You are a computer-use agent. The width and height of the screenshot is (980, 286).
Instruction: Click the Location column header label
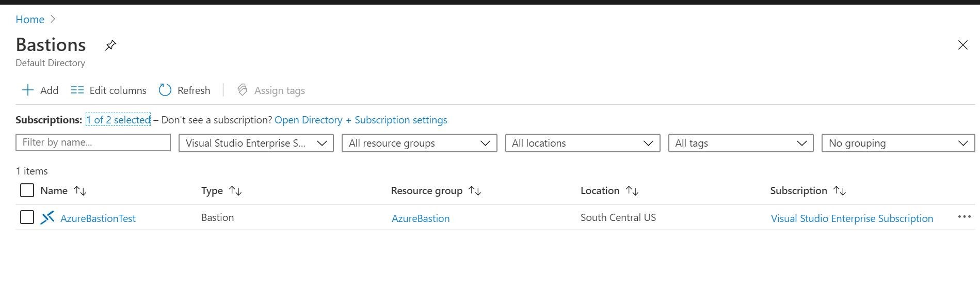point(600,190)
